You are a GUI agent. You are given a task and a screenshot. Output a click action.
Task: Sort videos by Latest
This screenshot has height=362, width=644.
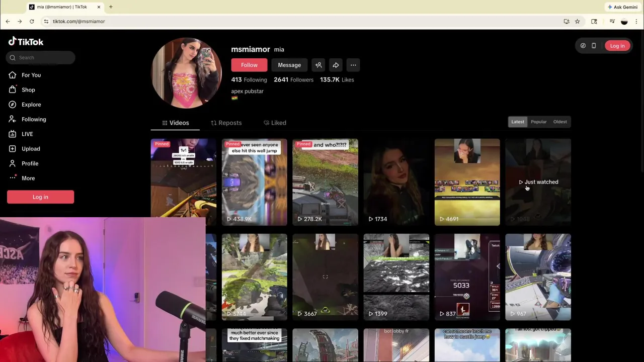[x=518, y=122]
